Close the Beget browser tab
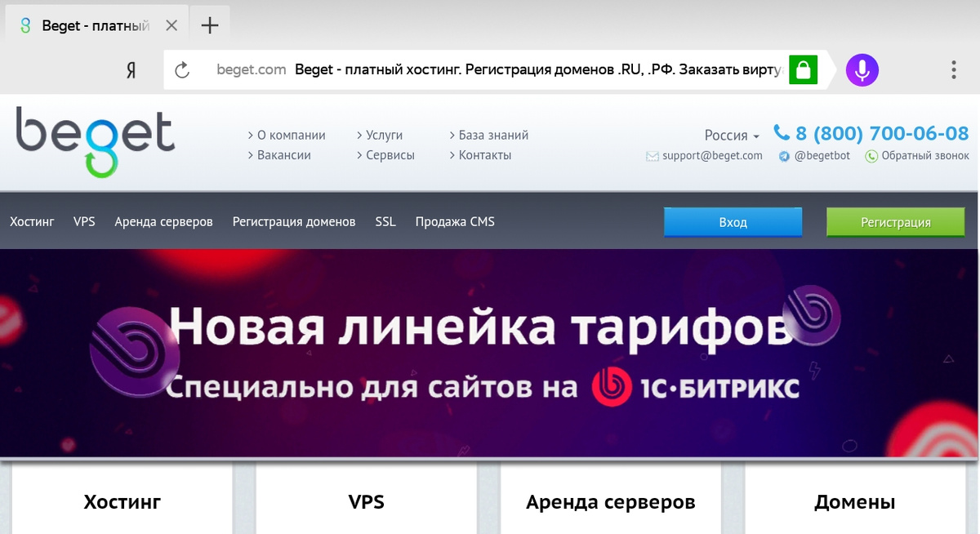Viewport: 980px width, 534px height. (171, 25)
